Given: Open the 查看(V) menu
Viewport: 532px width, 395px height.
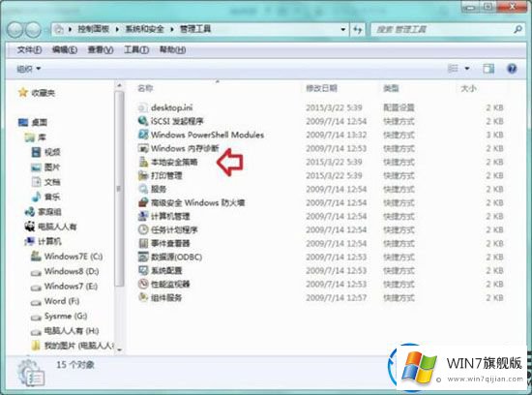Looking at the screenshot, I should 101,50.
